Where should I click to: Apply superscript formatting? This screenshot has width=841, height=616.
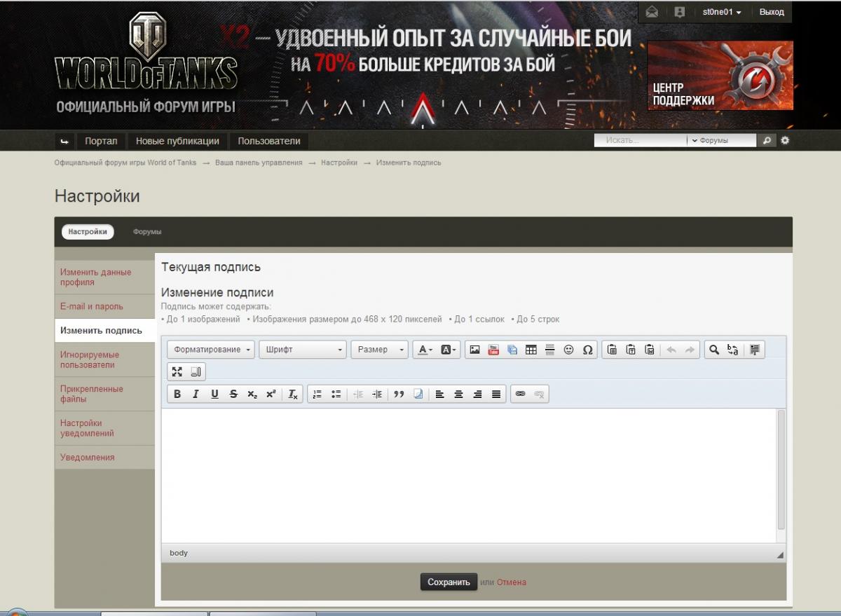(271, 394)
